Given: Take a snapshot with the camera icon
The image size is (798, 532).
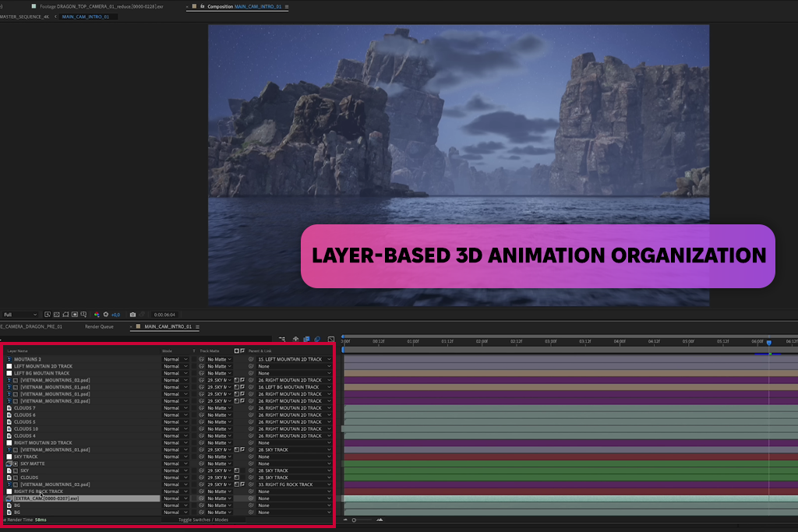Looking at the screenshot, I should (132, 315).
